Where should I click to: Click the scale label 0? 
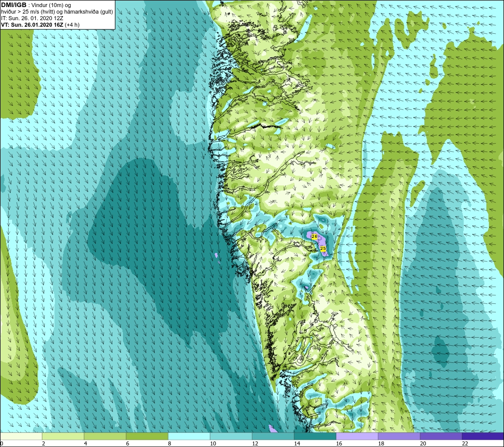coord(2,443)
